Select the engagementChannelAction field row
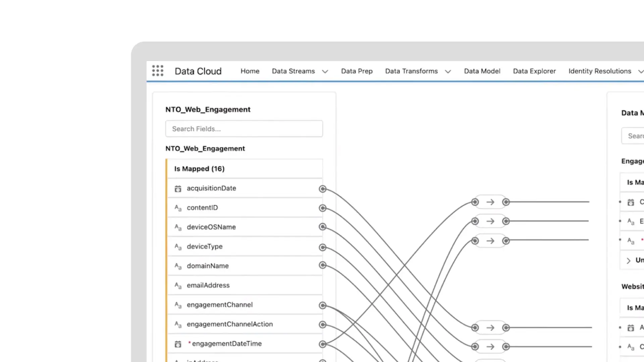Viewport: 644px width, 362px height. click(245, 324)
